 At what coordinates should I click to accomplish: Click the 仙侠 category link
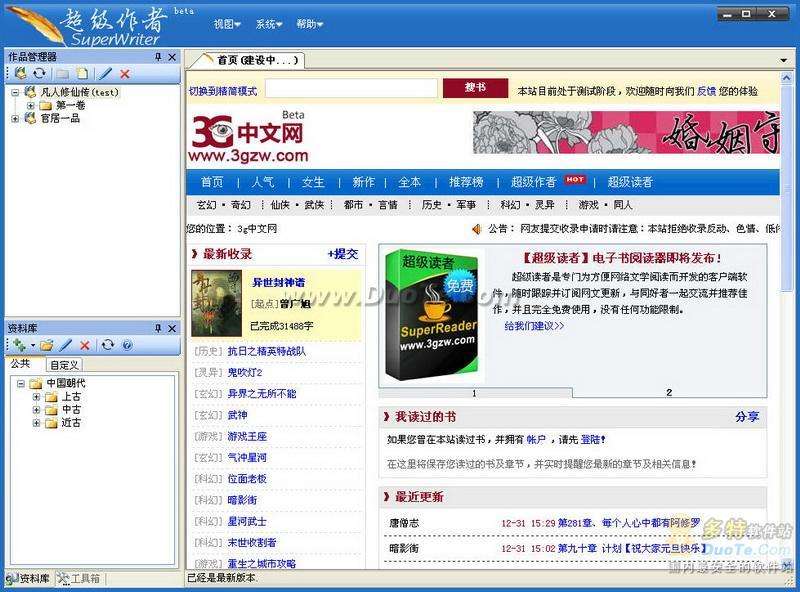[280, 205]
